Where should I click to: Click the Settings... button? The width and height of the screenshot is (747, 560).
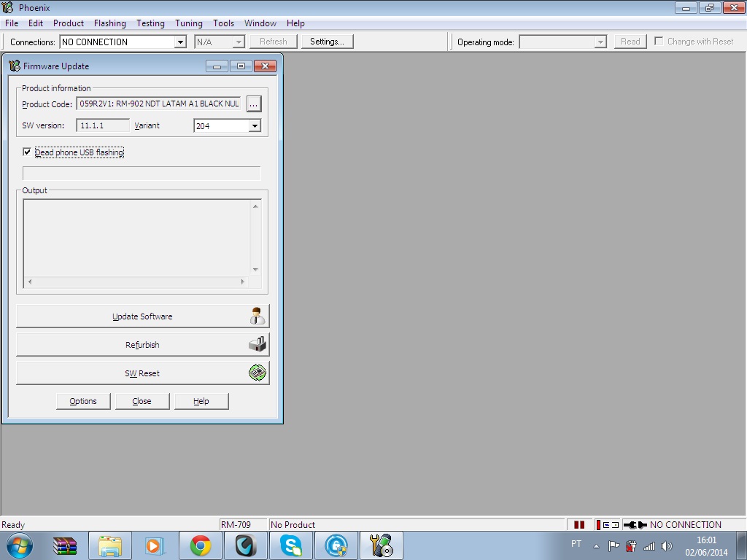coord(328,42)
